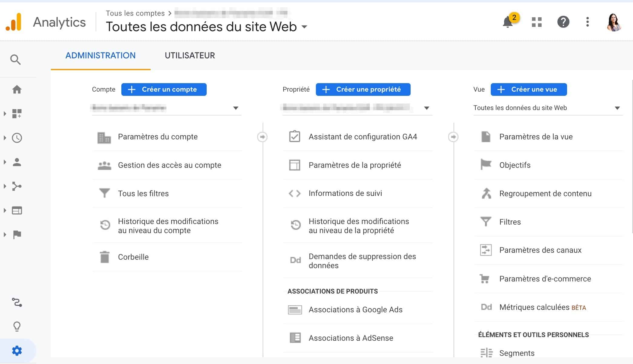
Task: Click the help question mark icon
Action: [x=563, y=22]
